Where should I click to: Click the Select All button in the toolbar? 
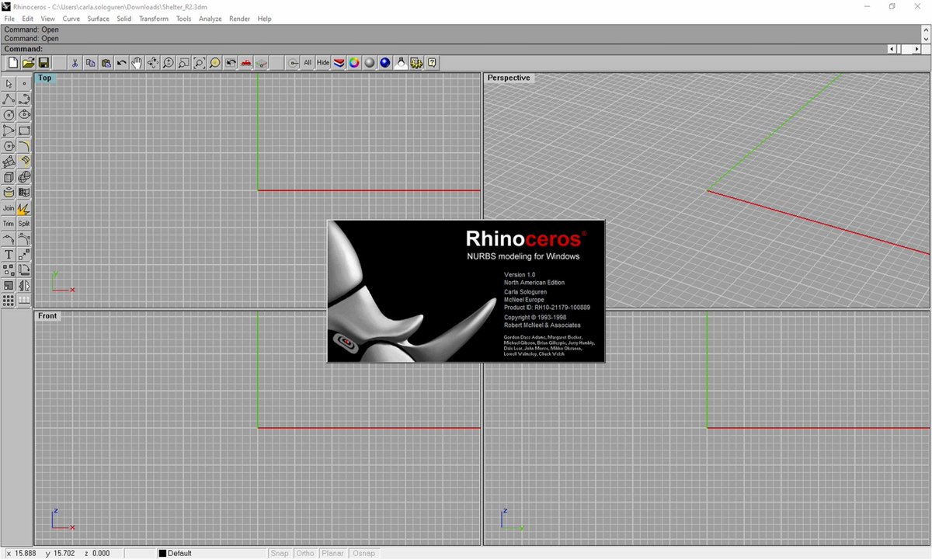[308, 63]
